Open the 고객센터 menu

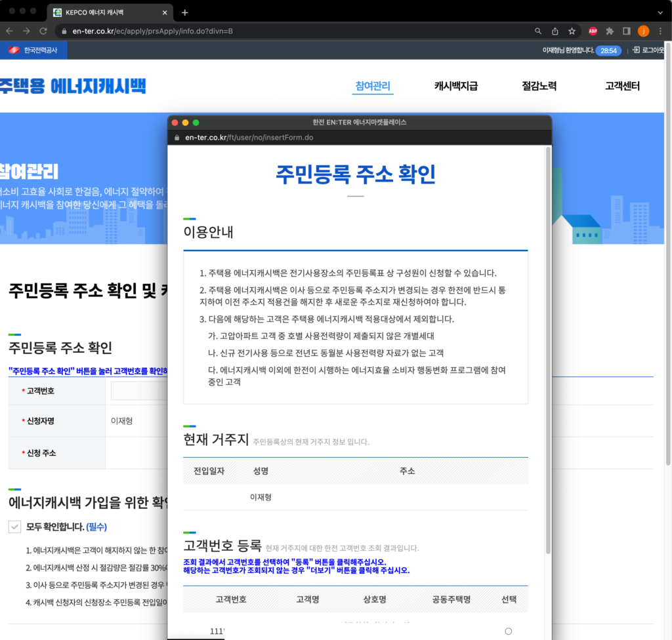[622, 86]
